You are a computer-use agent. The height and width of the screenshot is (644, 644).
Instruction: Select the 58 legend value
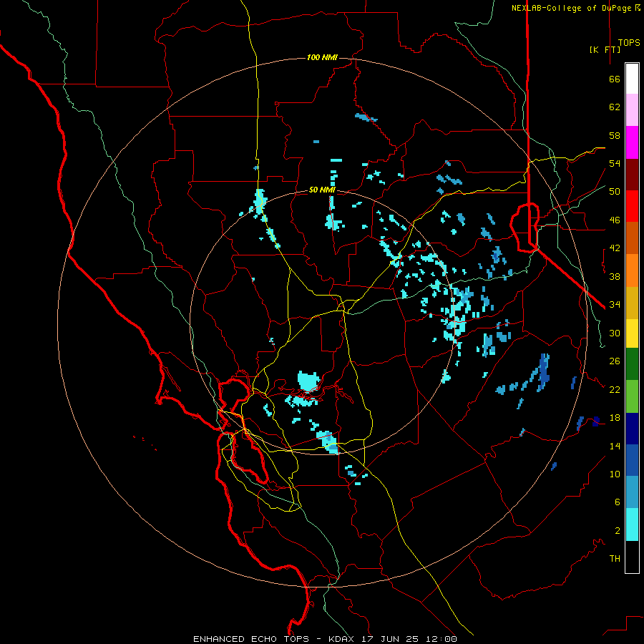[615, 135]
